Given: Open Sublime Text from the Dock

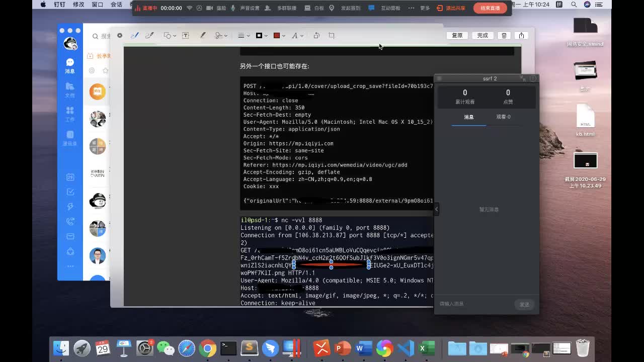Looking at the screenshot, I should [250, 348].
